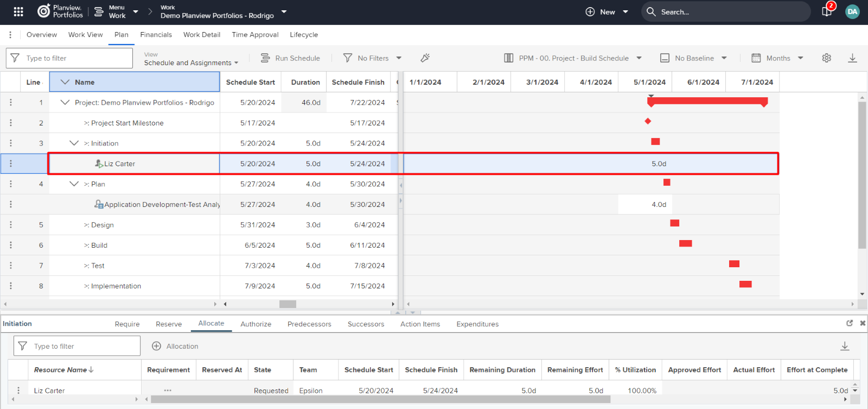The height and width of the screenshot is (409, 868).
Task: Switch to the Work Detail tab
Action: [x=202, y=35]
